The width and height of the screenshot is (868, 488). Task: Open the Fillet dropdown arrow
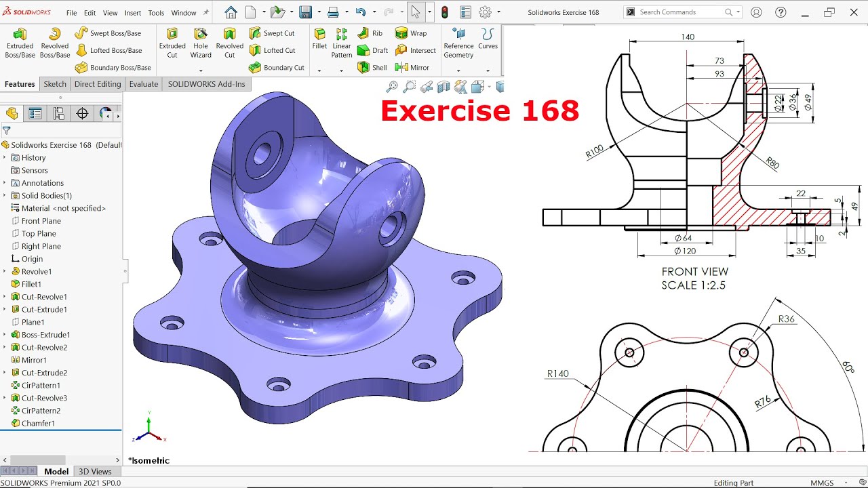click(x=319, y=70)
